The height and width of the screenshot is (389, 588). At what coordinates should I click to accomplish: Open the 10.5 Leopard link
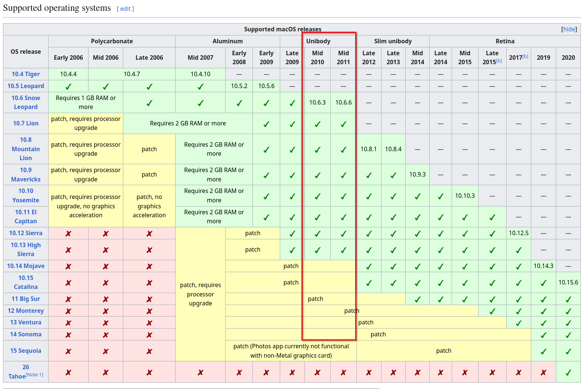(x=26, y=86)
